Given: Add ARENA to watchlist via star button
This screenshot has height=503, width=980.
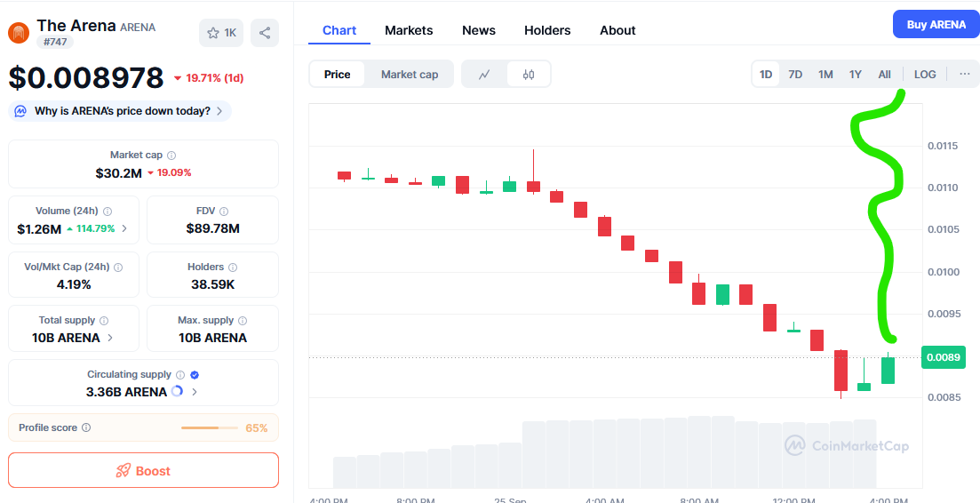Looking at the screenshot, I should 221,33.
